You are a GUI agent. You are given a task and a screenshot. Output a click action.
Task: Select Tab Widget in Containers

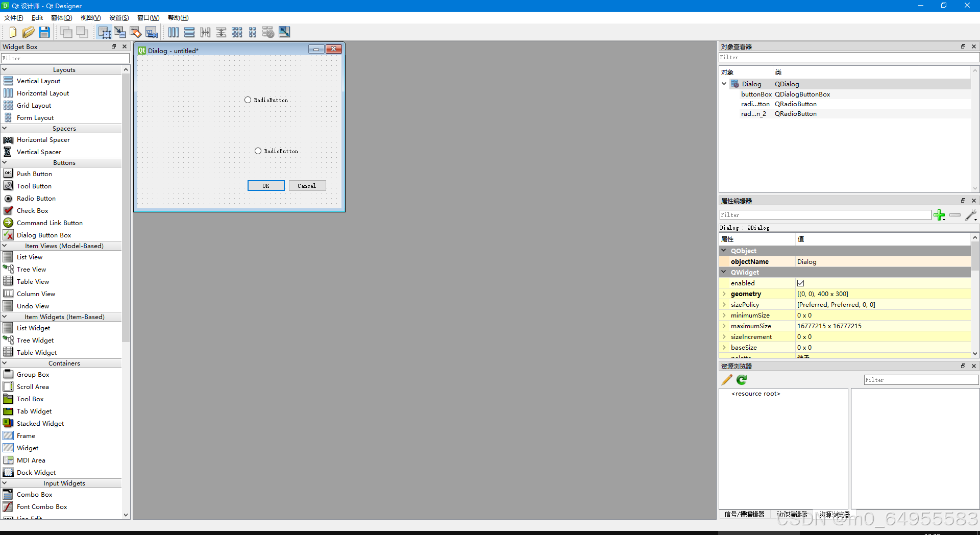(x=34, y=411)
